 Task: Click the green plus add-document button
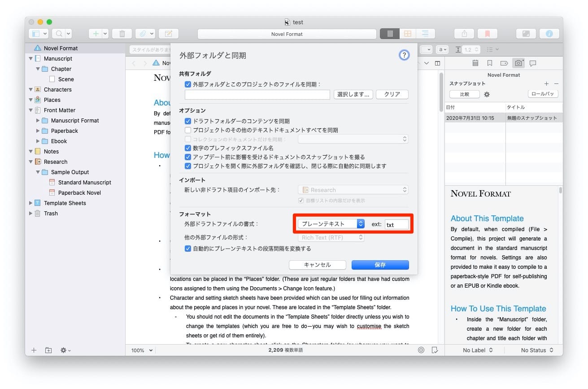[x=95, y=34]
